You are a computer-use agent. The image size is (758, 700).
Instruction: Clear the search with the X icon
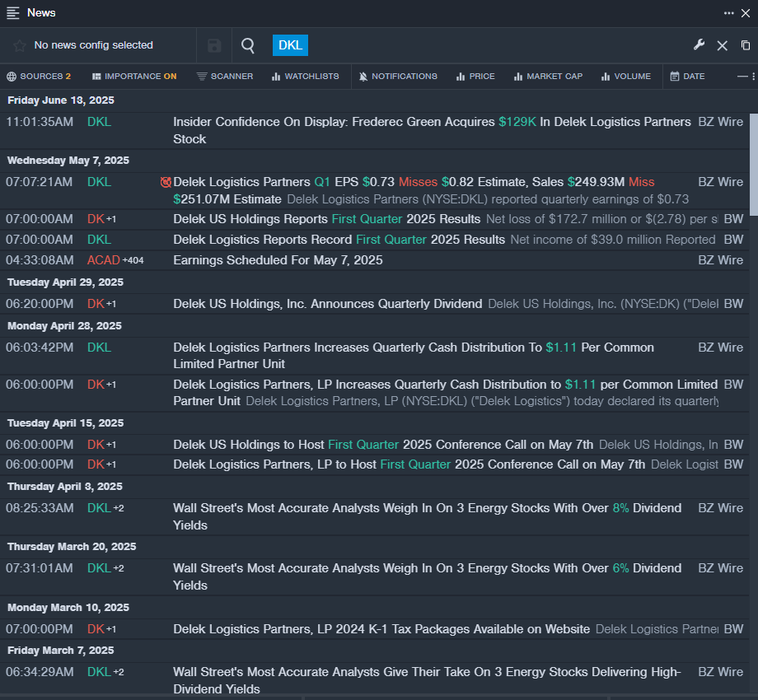click(723, 45)
